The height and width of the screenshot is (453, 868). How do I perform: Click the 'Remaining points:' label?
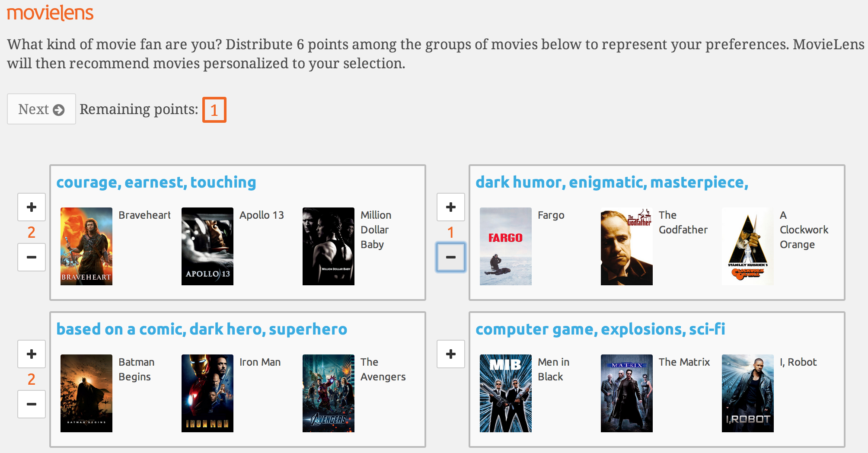click(x=139, y=109)
